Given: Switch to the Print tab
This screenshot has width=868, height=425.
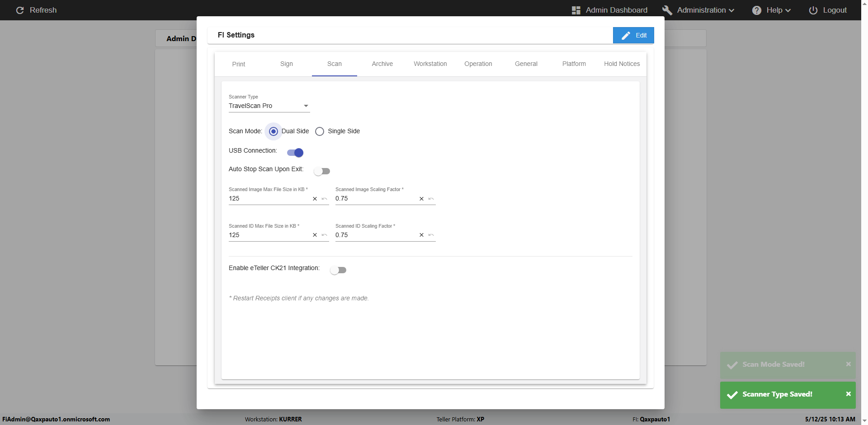Looking at the screenshot, I should [239, 64].
